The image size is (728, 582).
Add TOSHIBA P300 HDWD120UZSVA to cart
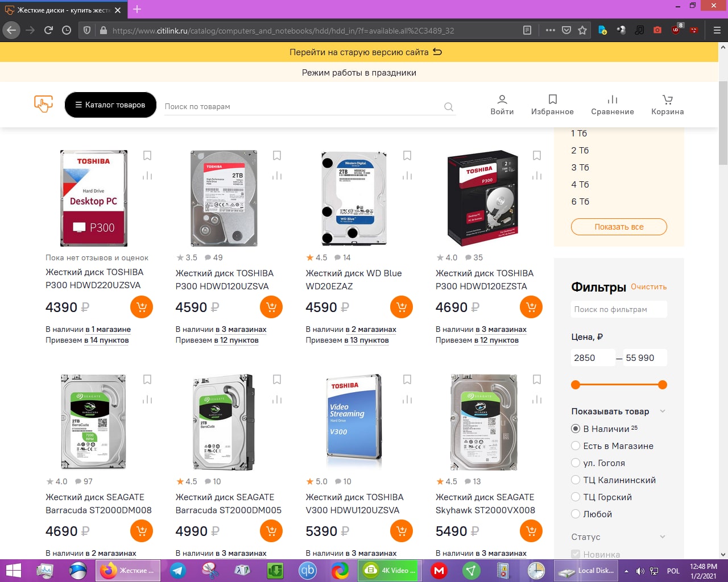click(x=271, y=307)
